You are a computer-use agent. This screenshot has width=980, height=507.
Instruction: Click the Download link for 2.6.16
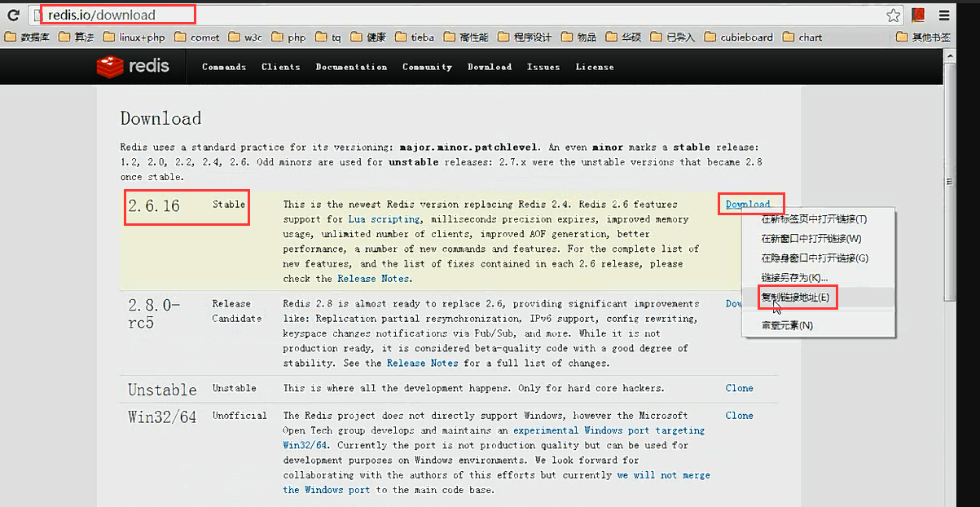pyautogui.click(x=748, y=205)
